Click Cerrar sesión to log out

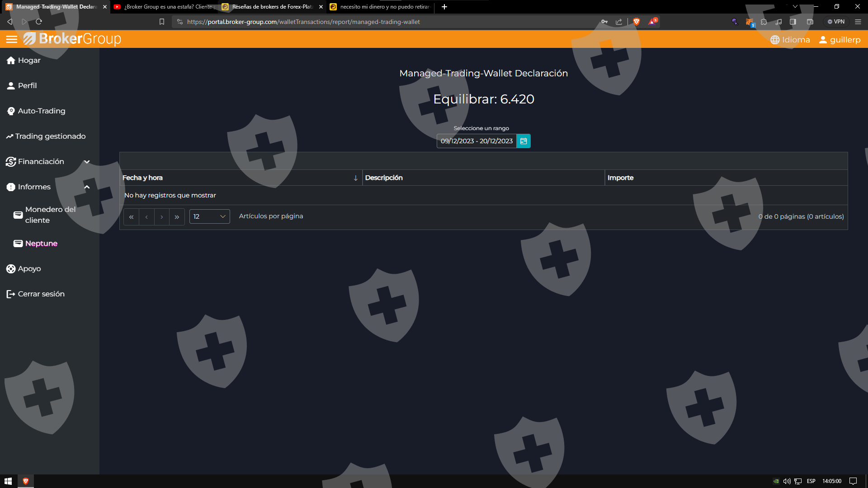click(x=41, y=294)
